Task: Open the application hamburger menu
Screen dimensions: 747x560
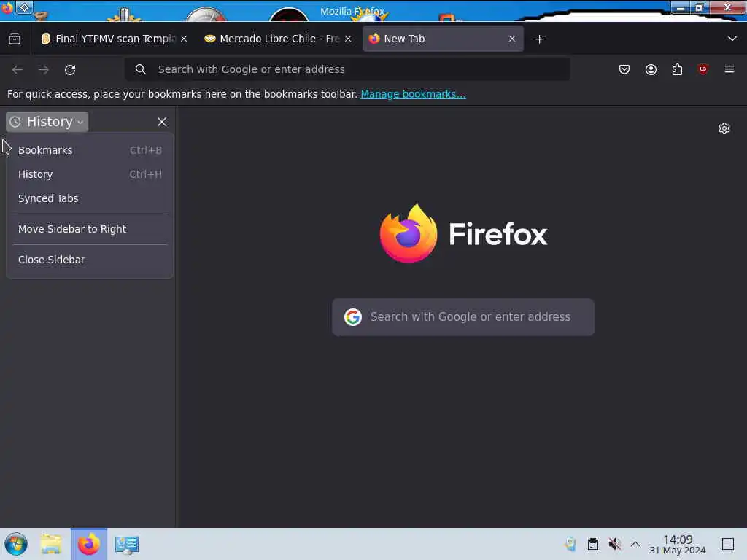Action: [x=729, y=69]
